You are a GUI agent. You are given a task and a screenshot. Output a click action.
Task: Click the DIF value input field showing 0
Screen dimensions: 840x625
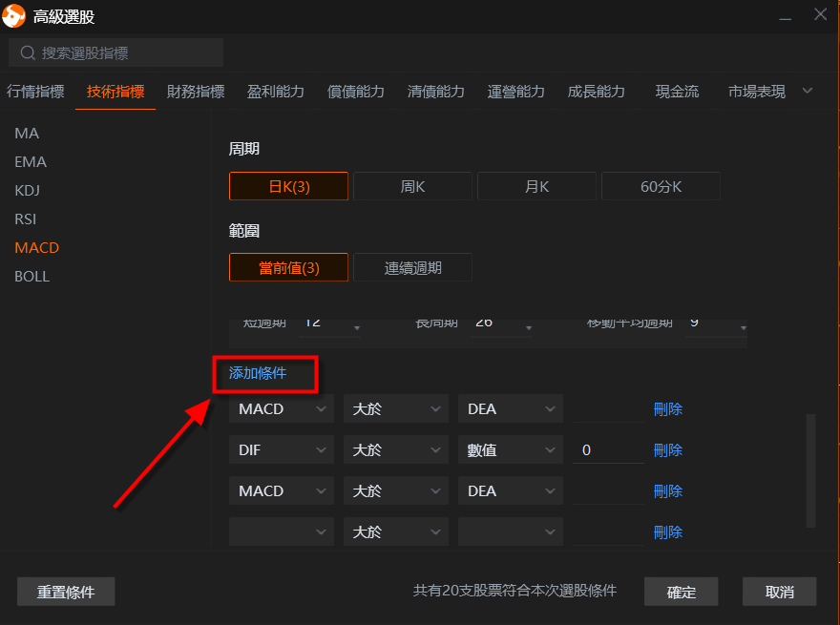[608, 450]
